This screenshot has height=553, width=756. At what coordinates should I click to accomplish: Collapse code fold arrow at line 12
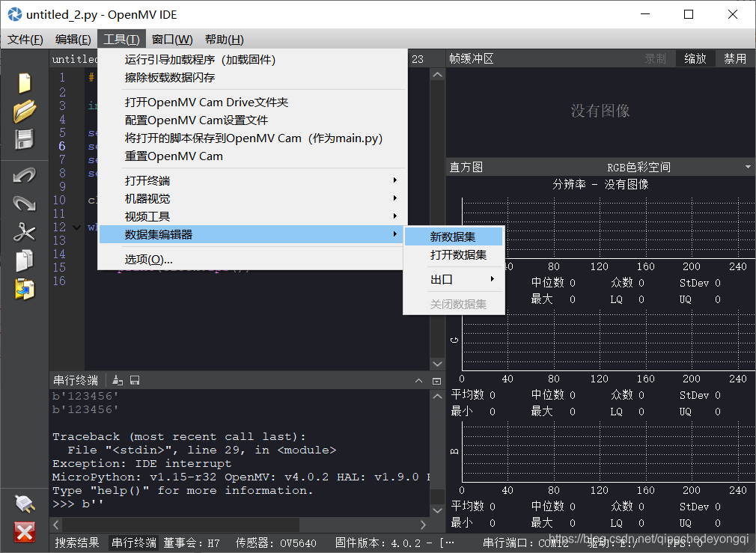(x=76, y=227)
